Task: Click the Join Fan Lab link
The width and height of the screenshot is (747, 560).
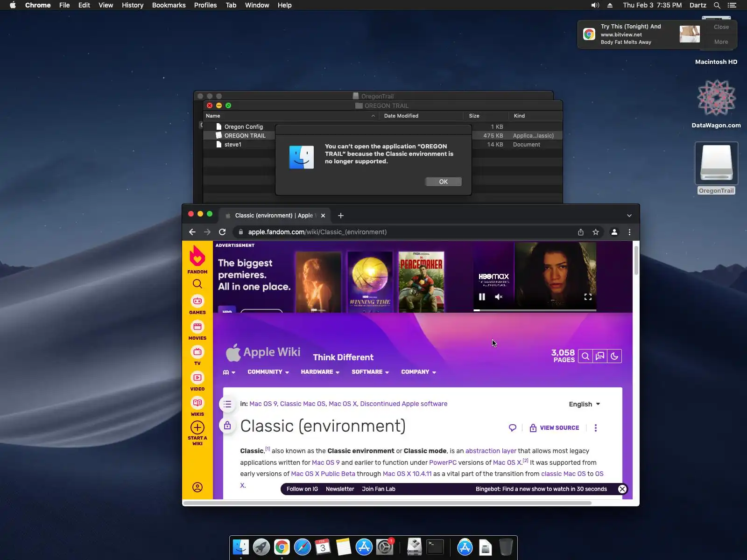Action: pyautogui.click(x=379, y=489)
